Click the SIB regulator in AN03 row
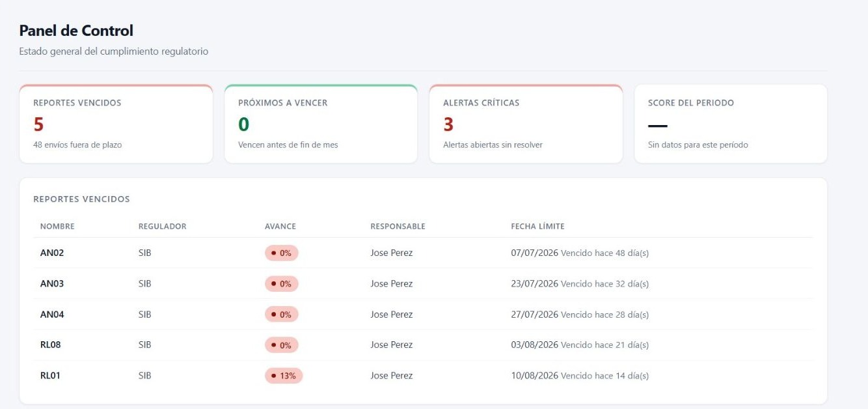Screen dimensions: 868x409 click(x=145, y=283)
